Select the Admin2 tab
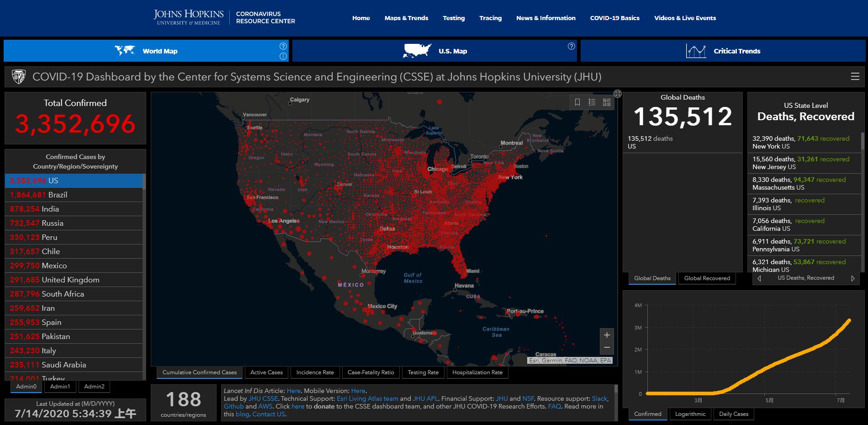The height and width of the screenshot is (425, 868). 95,387
